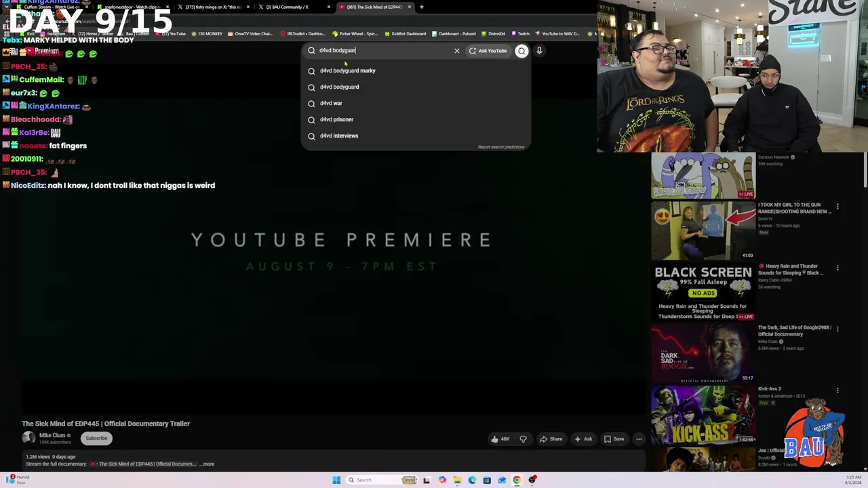Open full documentary link in description
Image resolution: width=868 pixels, height=488 pixels.
(143, 464)
